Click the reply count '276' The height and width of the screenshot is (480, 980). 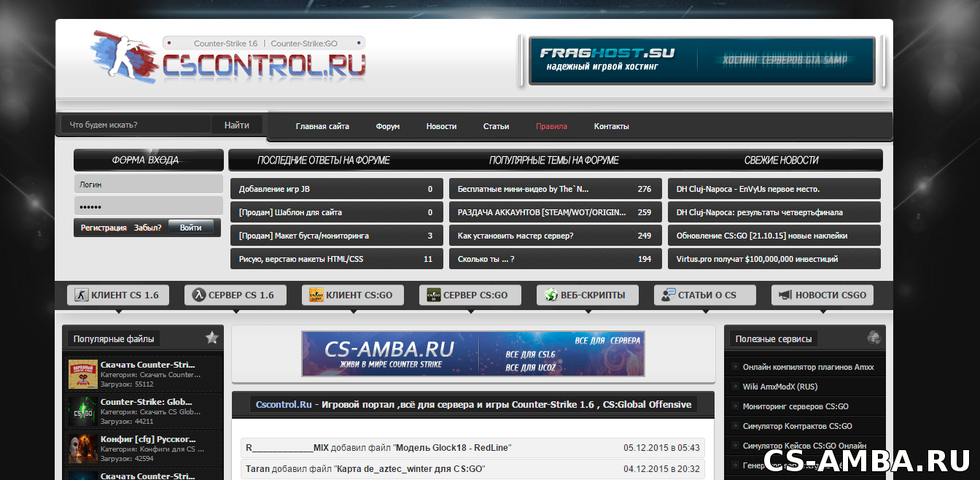(644, 189)
